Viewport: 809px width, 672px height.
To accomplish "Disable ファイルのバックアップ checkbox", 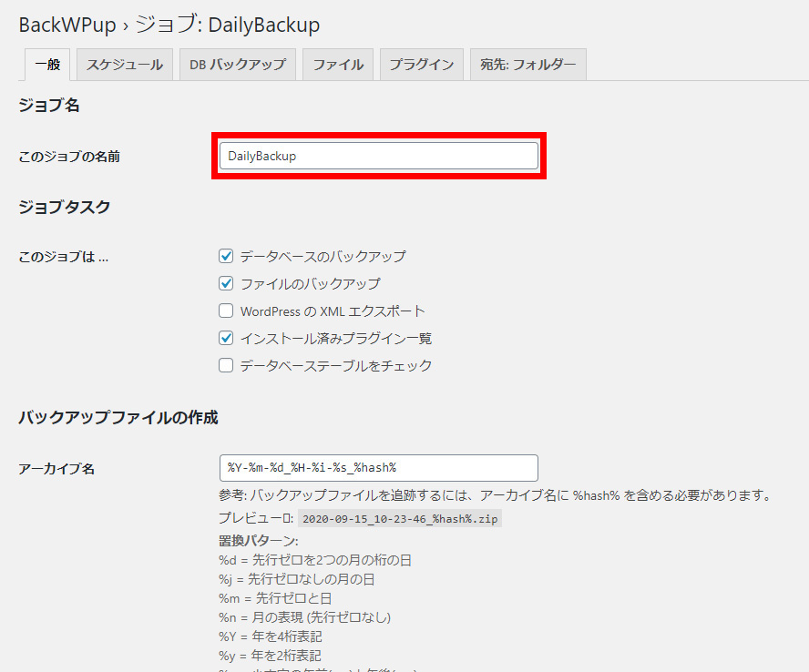I will (x=227, y=284).
